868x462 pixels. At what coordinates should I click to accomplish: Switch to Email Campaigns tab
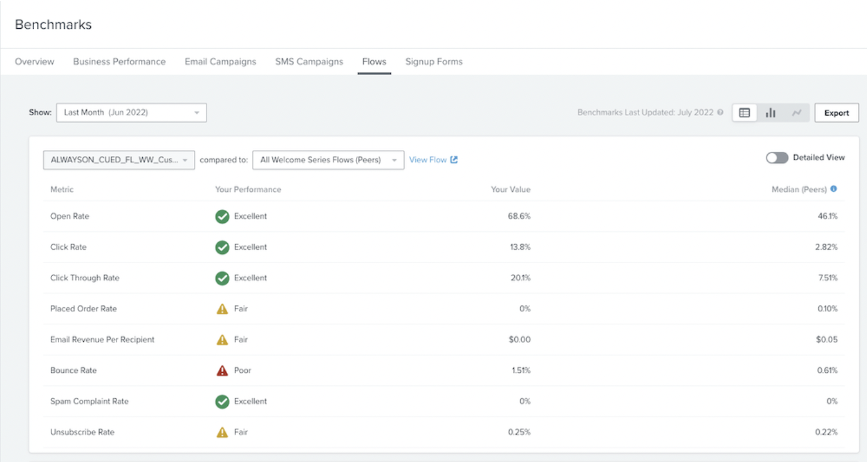click(x=220, y=62)
